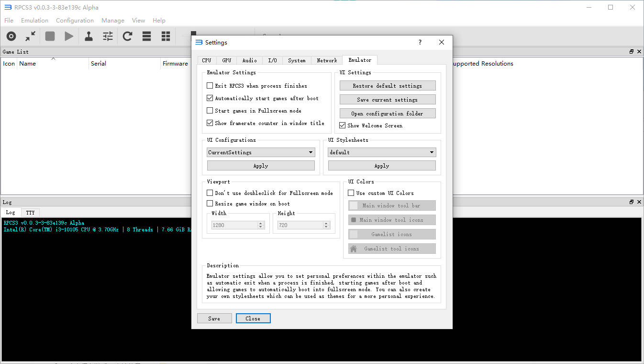The height and width of the screenshot is (364, 644).
Task: Open the Emulation menu
Action: click(34, 21)
